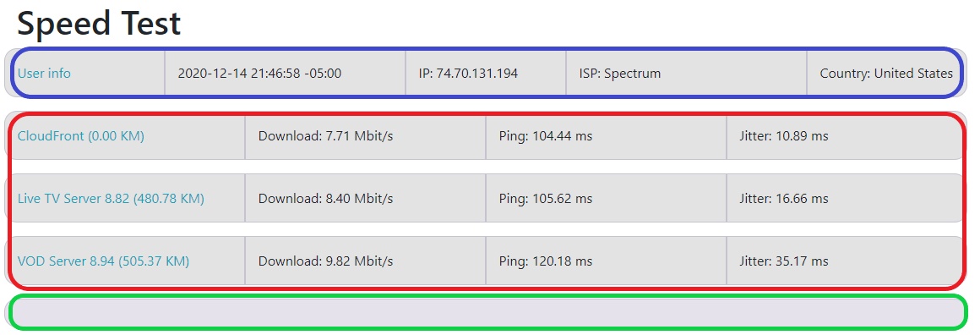
Task: Select CloudFront Ping 104.44 ms cell
Action: tap(606, 136)
